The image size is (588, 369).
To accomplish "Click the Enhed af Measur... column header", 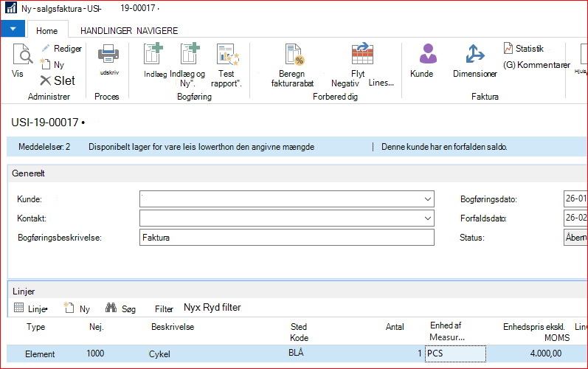I will click(x=447, y=331).
